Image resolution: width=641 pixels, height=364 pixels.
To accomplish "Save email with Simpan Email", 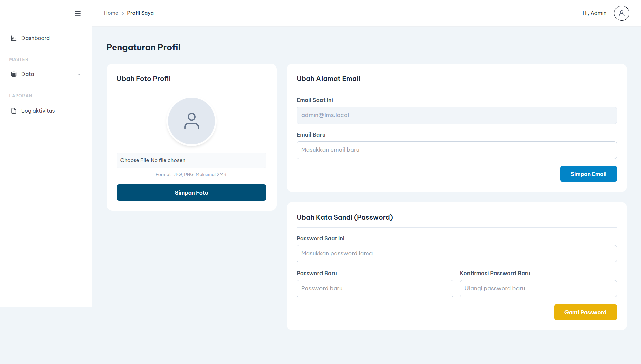I will pos(588,174).
